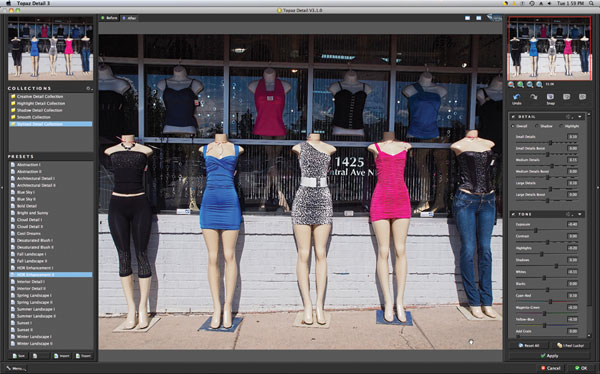Click the Apply button
This screenshot has height=374, width=600.
[x=549, y=356]
